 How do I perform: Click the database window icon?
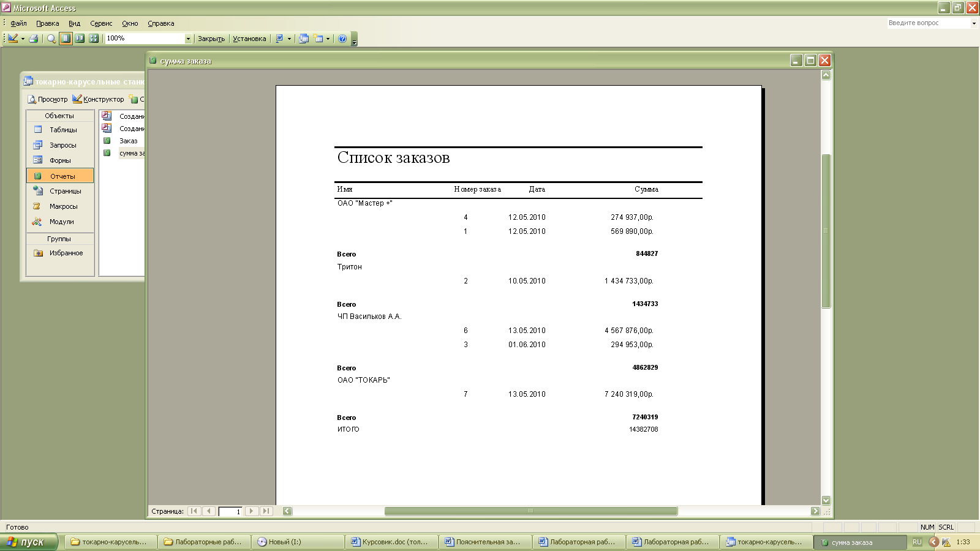click(x=304, y=39)
